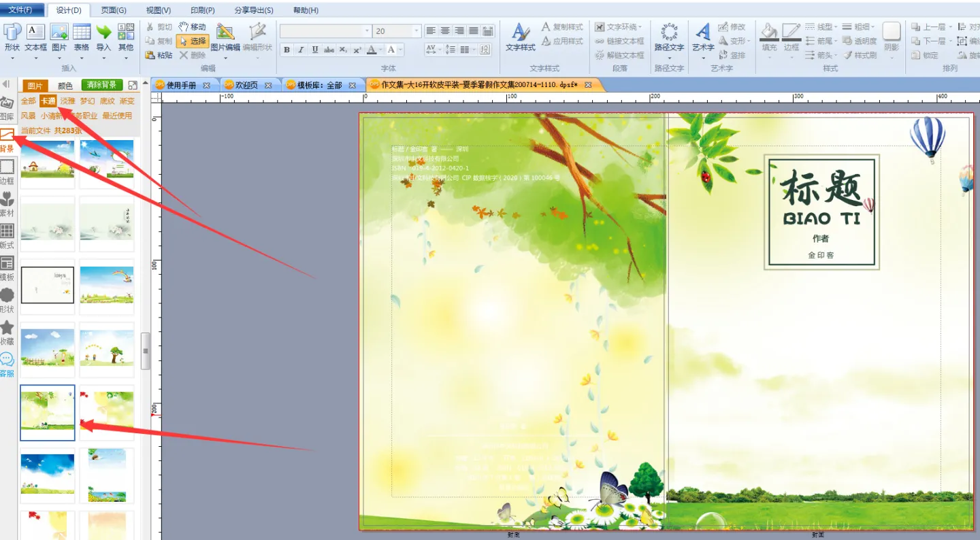
Task: Filter backgrounds by 淡雅 category
Action: pos(67,101)
